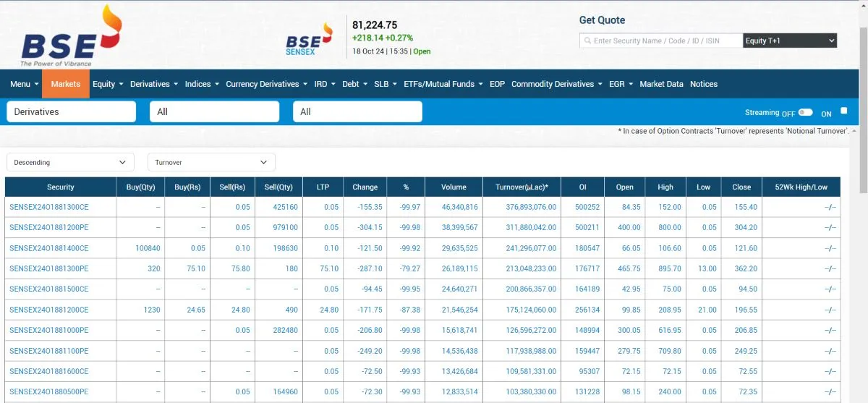This screenshot has height=403, width=868.
Task: Expand the Currency Derivatives menu
Action: (266, 84)
